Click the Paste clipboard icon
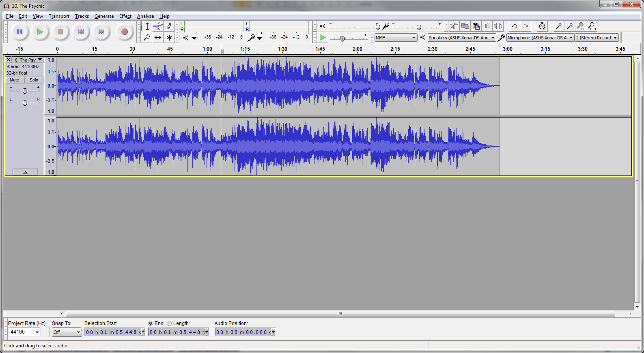This screenshot has width=644, height=353. (476, 26)
